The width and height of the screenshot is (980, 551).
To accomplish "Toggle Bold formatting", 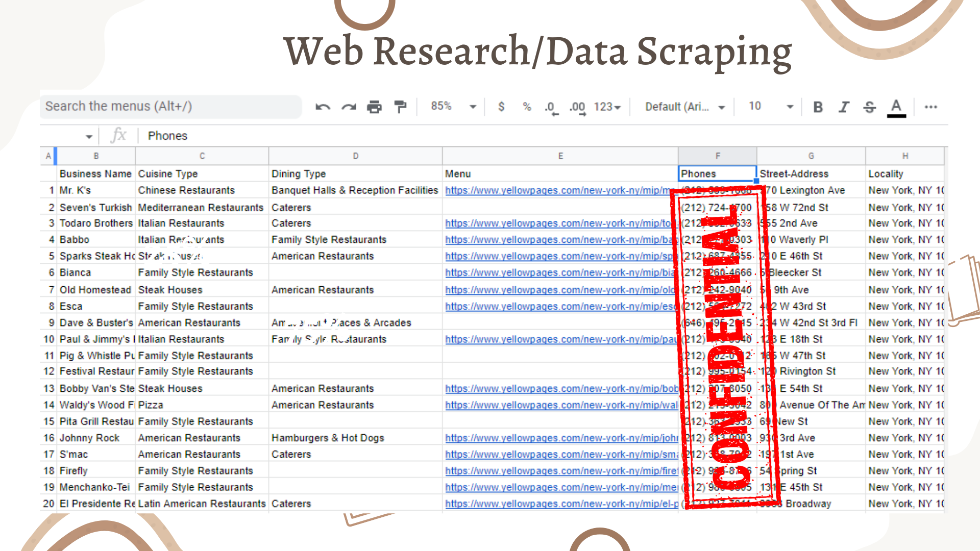I will (818, 107).
